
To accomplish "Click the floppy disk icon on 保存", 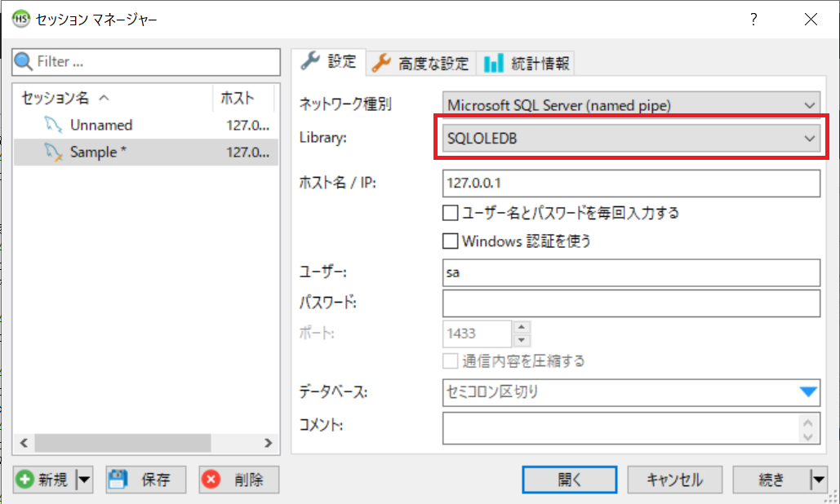I will [118, 480].
